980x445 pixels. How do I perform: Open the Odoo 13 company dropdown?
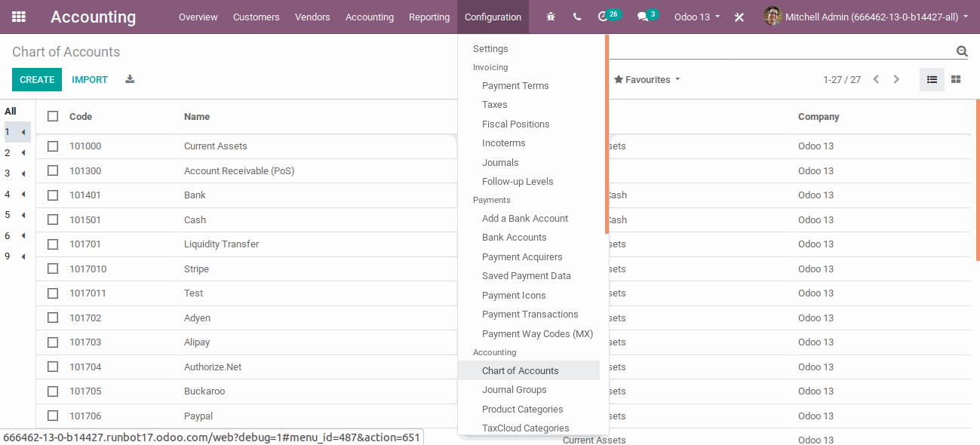pyautogui.click(x=697, y=17)
